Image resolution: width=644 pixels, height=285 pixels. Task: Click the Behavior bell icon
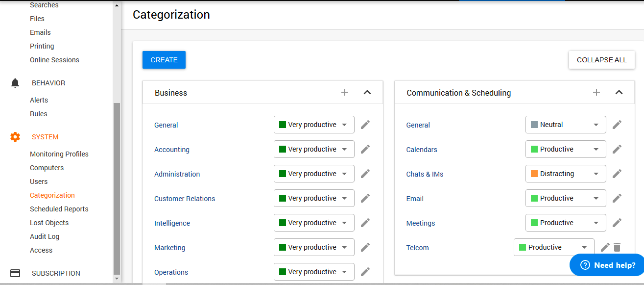[15, 83]
